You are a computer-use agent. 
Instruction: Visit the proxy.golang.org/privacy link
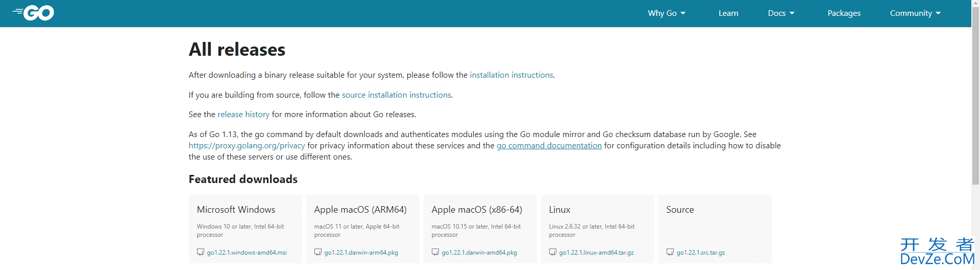[x=247, y=146]
